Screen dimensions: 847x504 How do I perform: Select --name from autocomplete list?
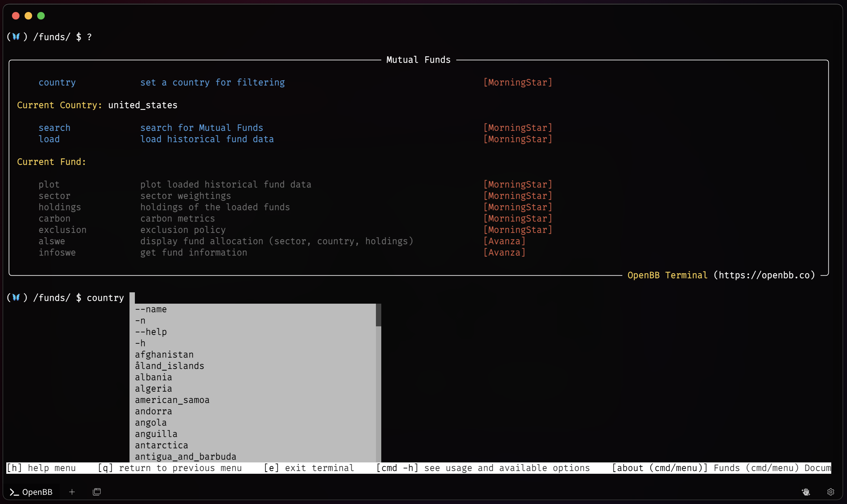pyautogui.click(x=253, y=309)
